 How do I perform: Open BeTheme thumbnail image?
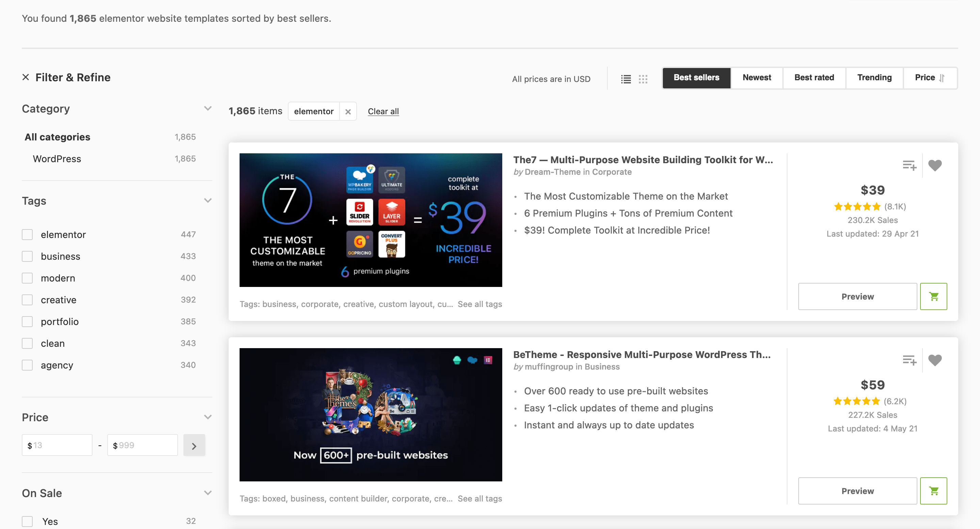371,415
